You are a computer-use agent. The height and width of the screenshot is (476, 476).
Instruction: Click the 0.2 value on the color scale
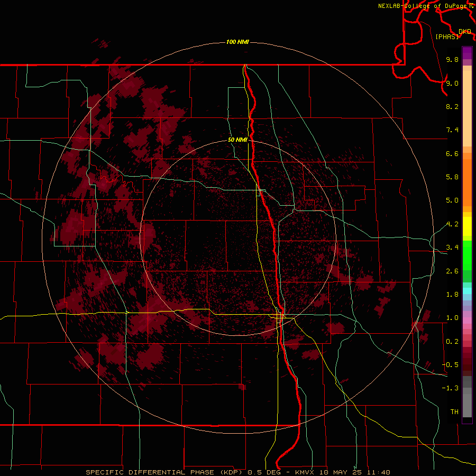(452, 342)
